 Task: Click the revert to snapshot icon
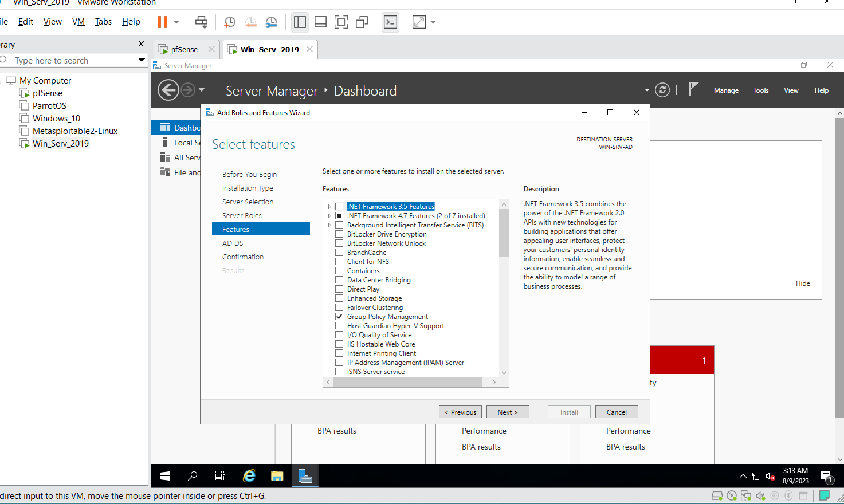[x=250, y=22]
